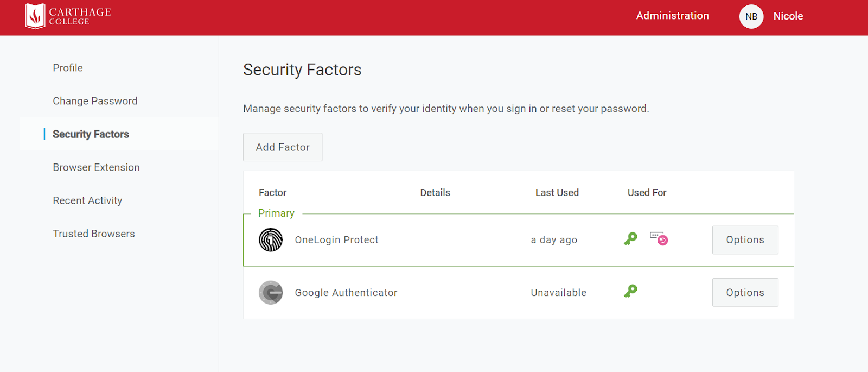Open Options for OneLogin Protect
The height and width of the screenshot is (372, 868).
pyautogui.click(x=745, y=240)
